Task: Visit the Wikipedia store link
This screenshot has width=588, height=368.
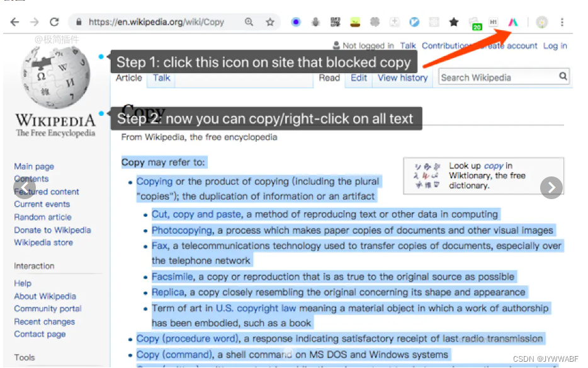Action: [x=43, y=243]
